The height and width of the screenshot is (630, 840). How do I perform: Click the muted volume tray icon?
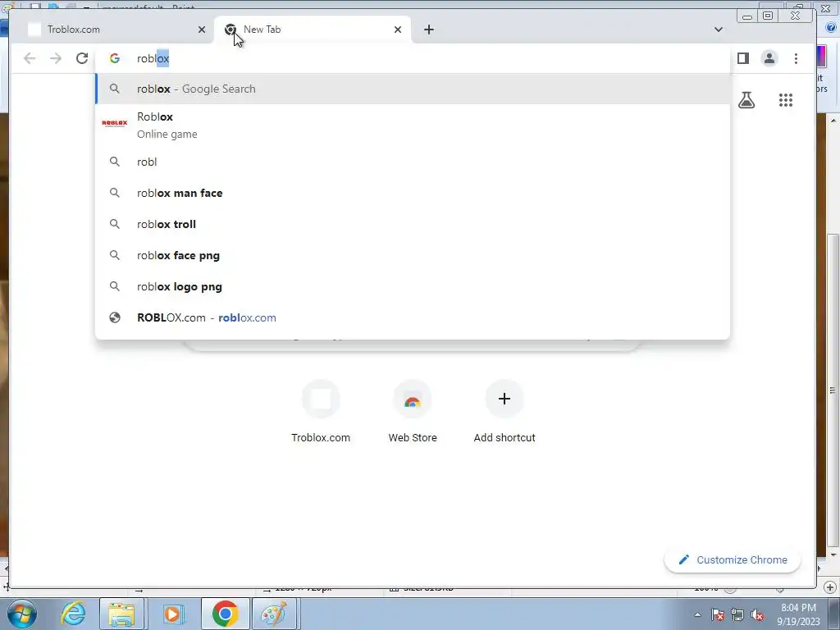[757, 614]
